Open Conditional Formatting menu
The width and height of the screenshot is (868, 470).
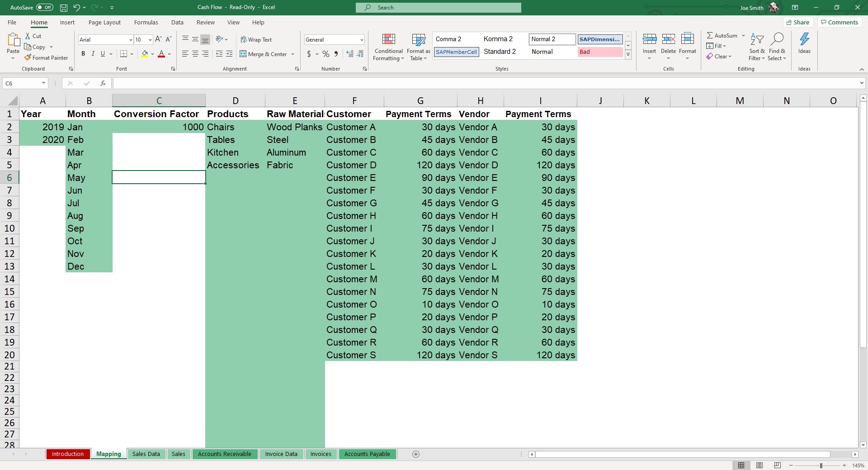tap(388, 47)
